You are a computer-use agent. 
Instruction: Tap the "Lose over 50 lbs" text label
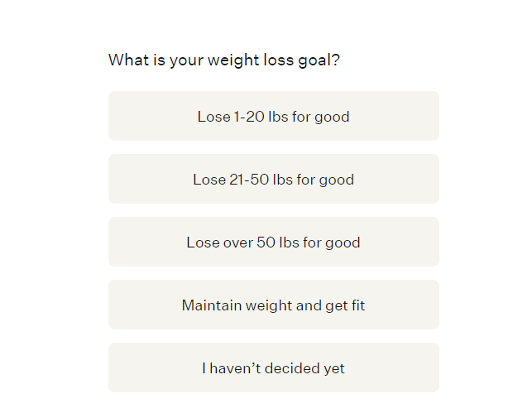point(243,243)
